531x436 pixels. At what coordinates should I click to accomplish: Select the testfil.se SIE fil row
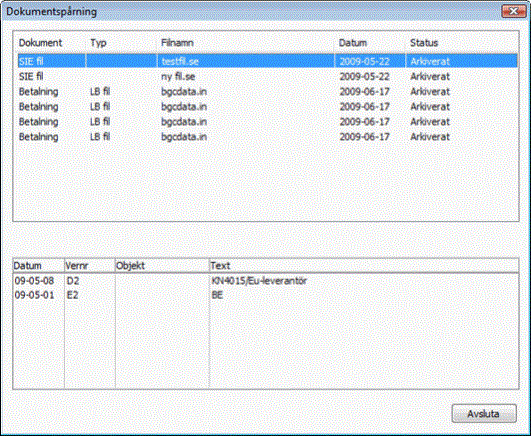point(268,61)
